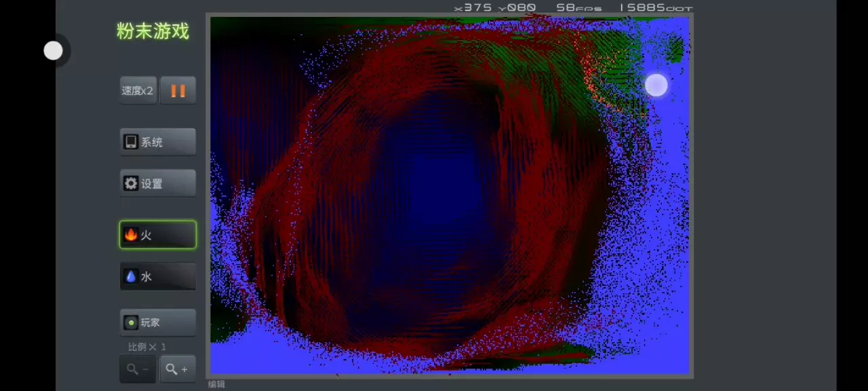This screenshot has height=391, width=868.
Task: Pause the simulation with the orange pause button
Action: [x=178, y=90]
